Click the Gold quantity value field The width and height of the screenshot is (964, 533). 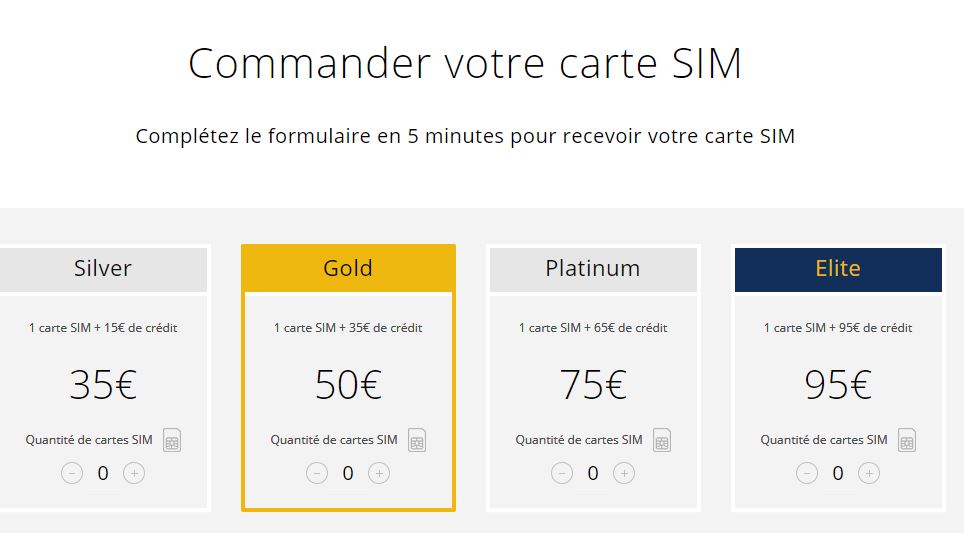[348, 473]
